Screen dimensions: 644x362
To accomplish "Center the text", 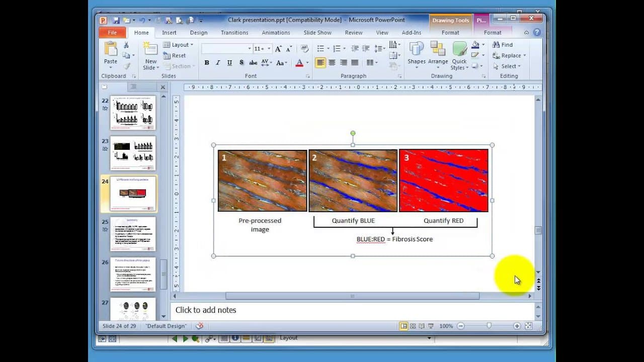I will click(332, 63).
